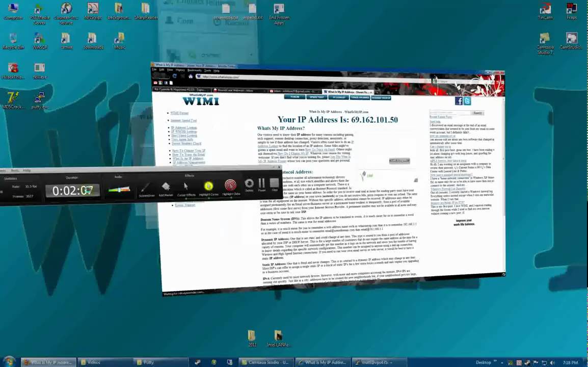Click the SPEED TEST navigation button

(316, 97)
